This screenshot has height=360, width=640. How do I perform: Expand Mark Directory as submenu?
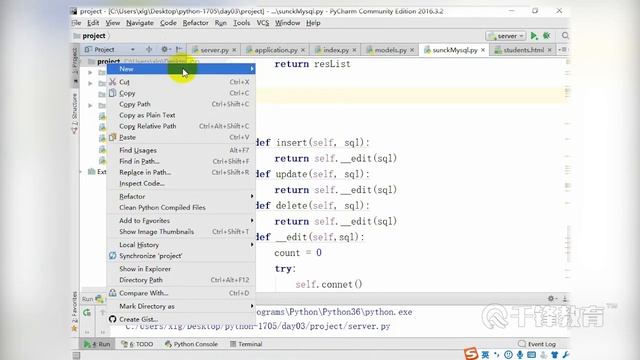(x=181, y=306)
